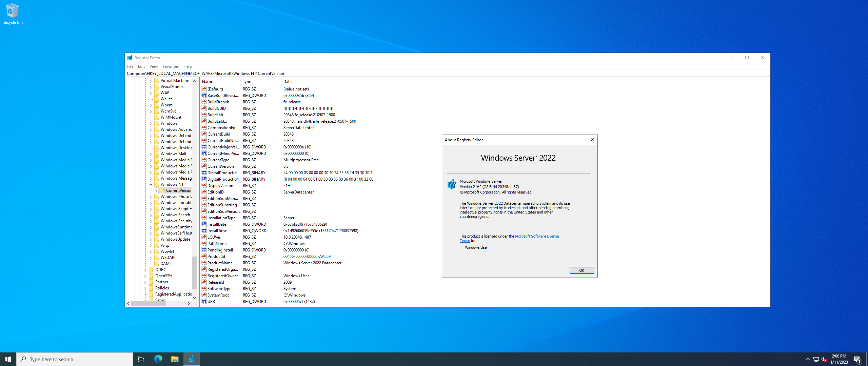Click the ProductName string value icon
This screenshot has width=868, height=366.
[204, 263]
